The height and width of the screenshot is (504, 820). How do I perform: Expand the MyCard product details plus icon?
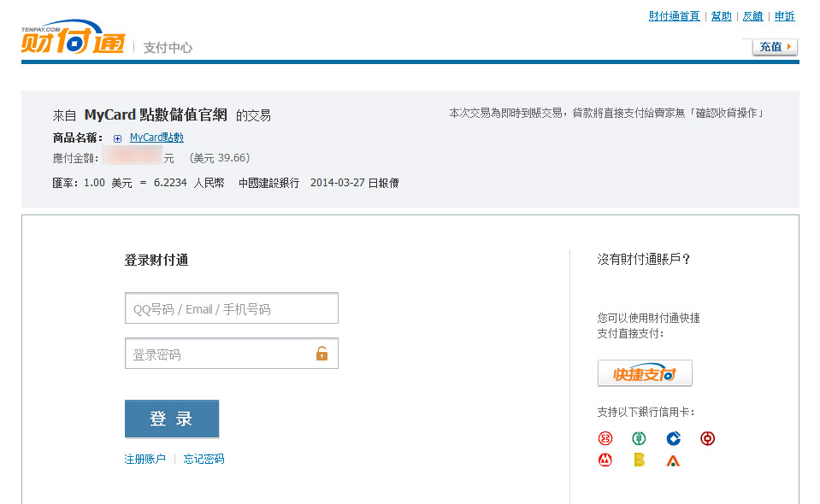point(118,138)
